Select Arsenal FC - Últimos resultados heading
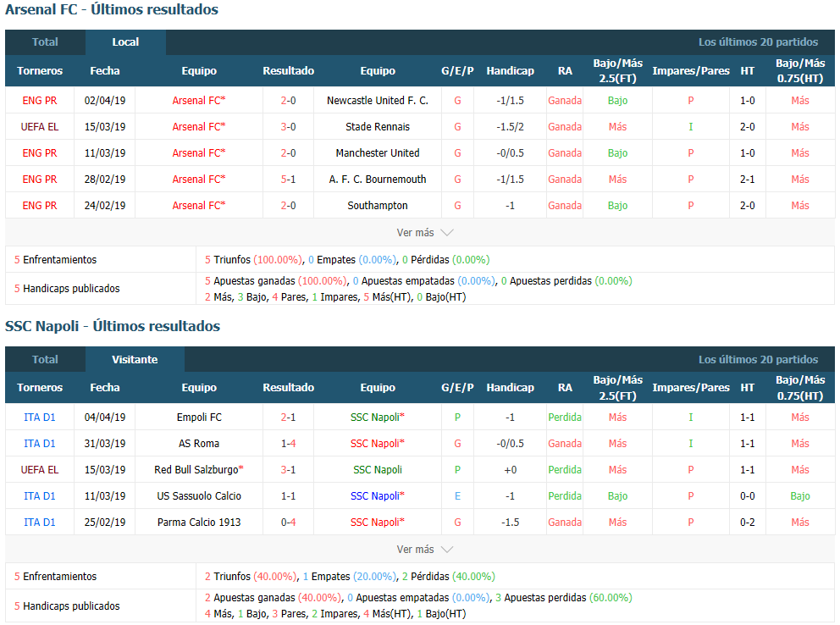840x625 pixels. pyautogui.click(x=112, y=9)
